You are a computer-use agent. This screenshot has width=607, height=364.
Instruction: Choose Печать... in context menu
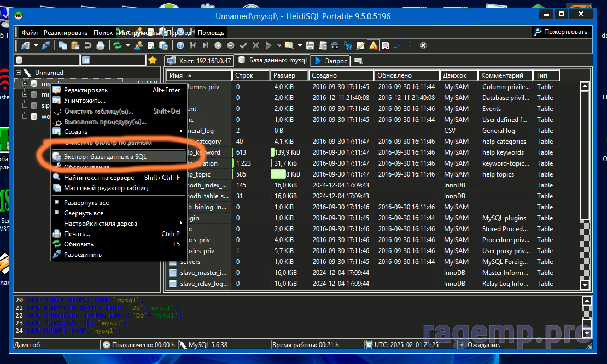(119, 234)
